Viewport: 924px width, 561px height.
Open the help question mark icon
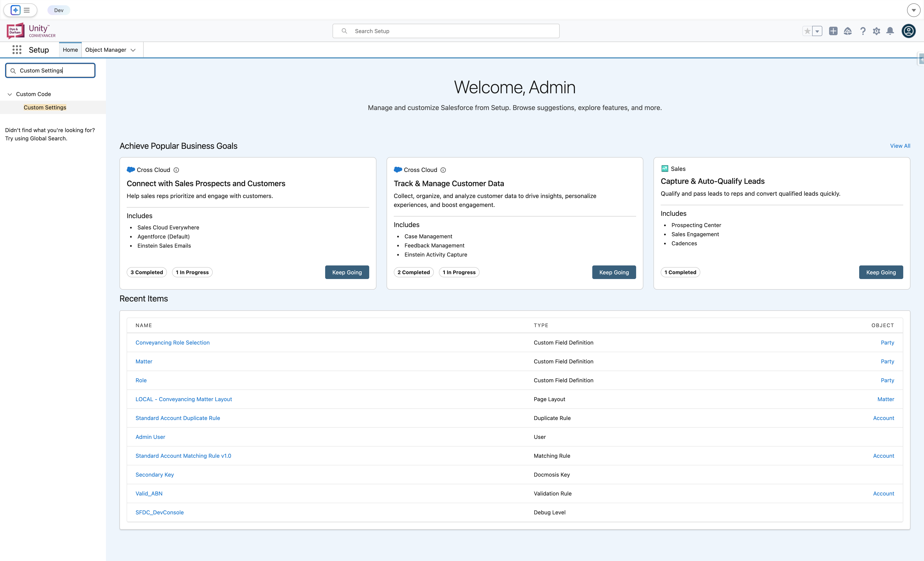(x=863, y=31)
